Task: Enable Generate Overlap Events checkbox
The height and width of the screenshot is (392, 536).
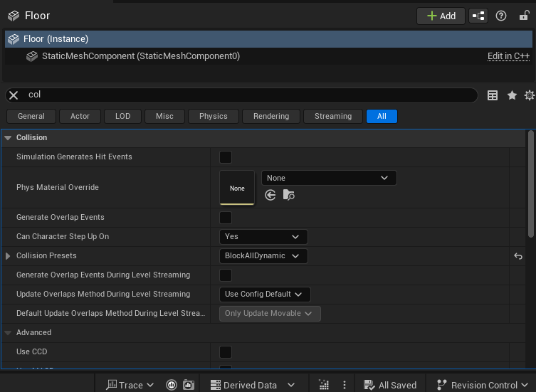Action: (x=226, y=218)
